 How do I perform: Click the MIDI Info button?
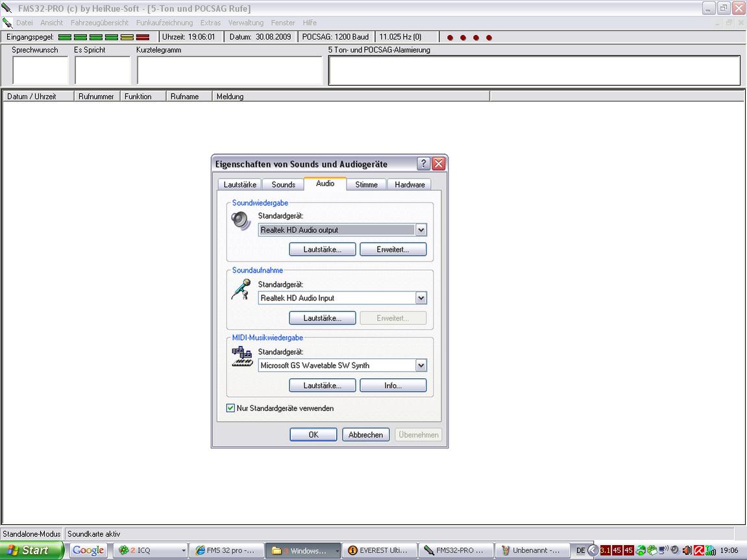coord(393,385)
